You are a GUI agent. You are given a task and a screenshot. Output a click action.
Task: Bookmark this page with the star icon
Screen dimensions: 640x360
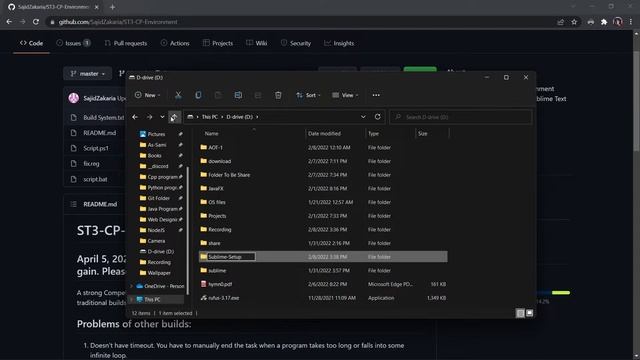[x=574, y=22]
